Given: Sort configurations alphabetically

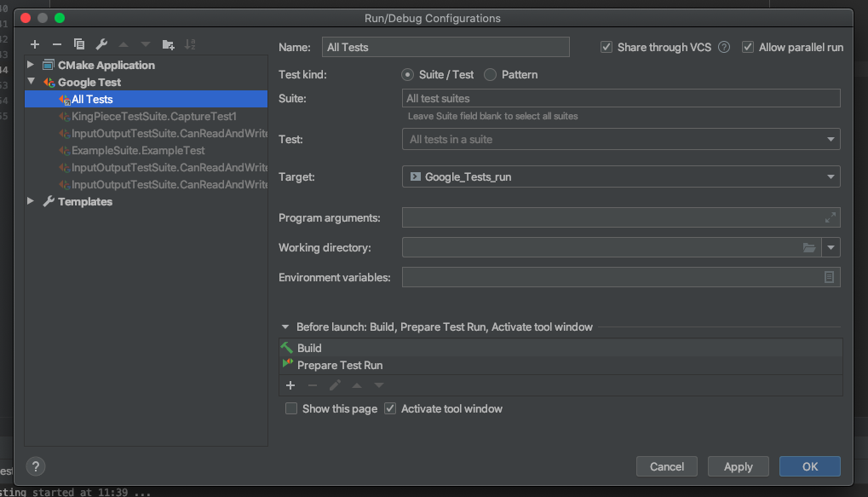Looking at the screenshot, I should pyautogui.click(x=190, y=44).
